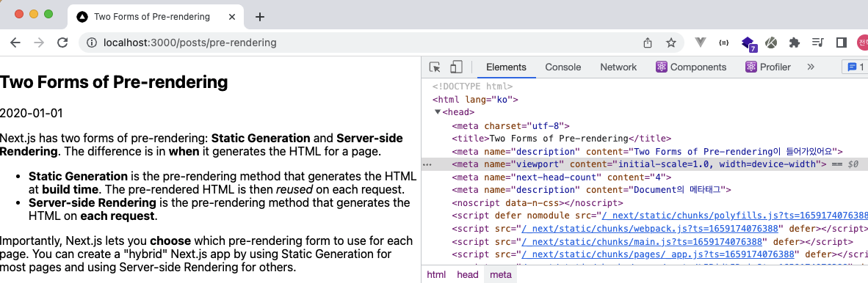Collapse the head element triangle
This screenshot has width=868, height=283.
click(438, 112)
